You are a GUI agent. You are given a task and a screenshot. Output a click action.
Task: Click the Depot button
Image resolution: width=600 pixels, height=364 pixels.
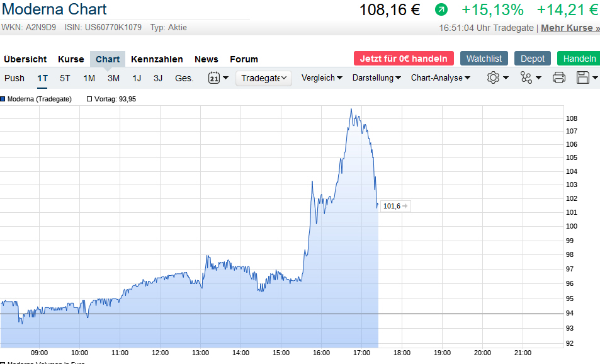click(x=532, y=59)
